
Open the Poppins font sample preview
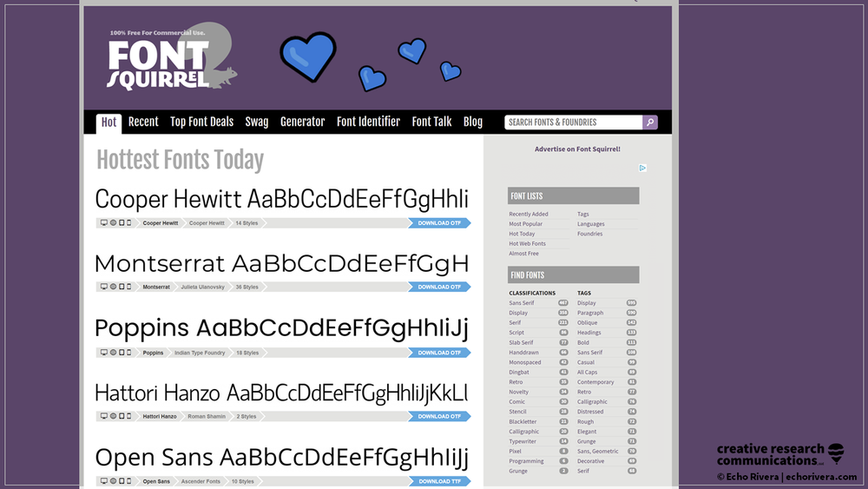[282, 328]
